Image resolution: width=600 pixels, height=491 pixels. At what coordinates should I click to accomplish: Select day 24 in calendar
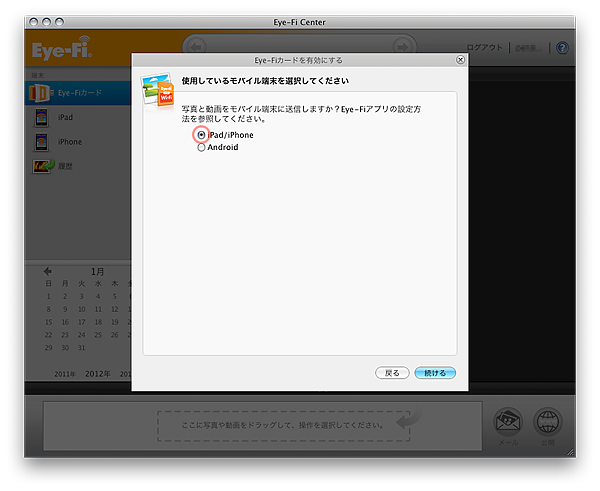(82, 335)
